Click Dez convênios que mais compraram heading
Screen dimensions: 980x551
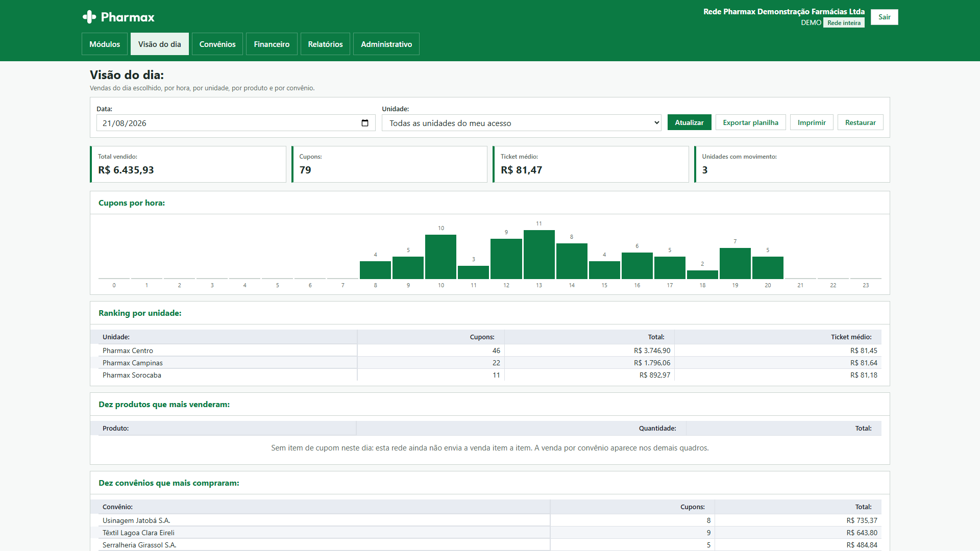168,483
